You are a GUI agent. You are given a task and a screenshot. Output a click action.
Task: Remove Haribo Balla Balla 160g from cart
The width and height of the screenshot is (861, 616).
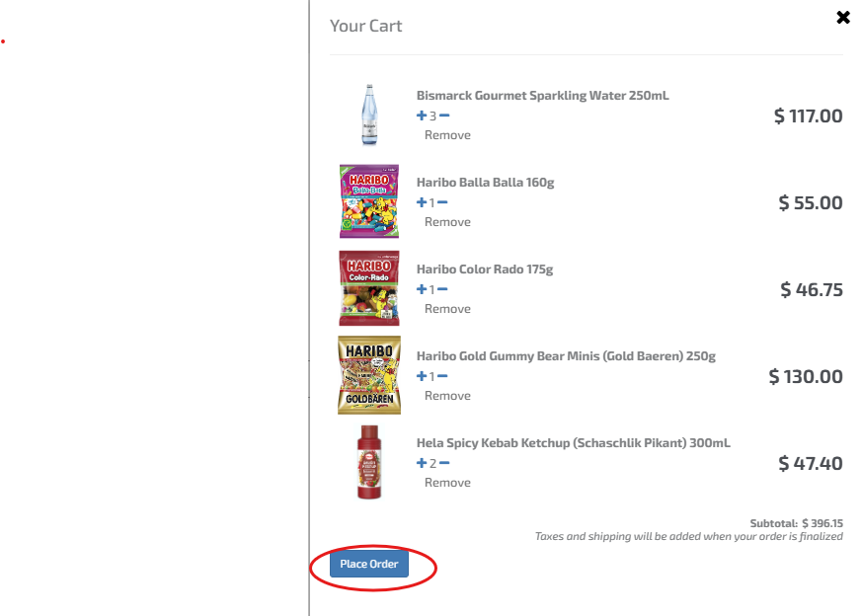[447, 222]
